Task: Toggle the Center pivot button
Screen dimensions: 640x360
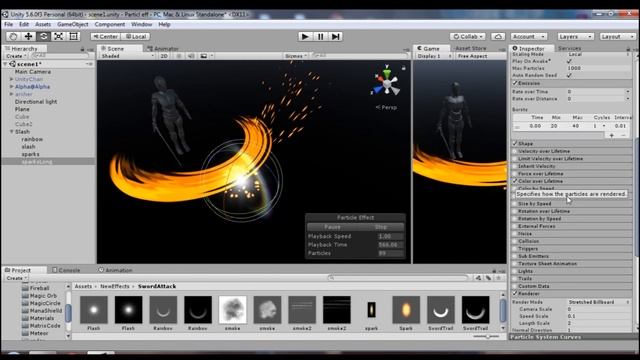Action: [105, 36]
